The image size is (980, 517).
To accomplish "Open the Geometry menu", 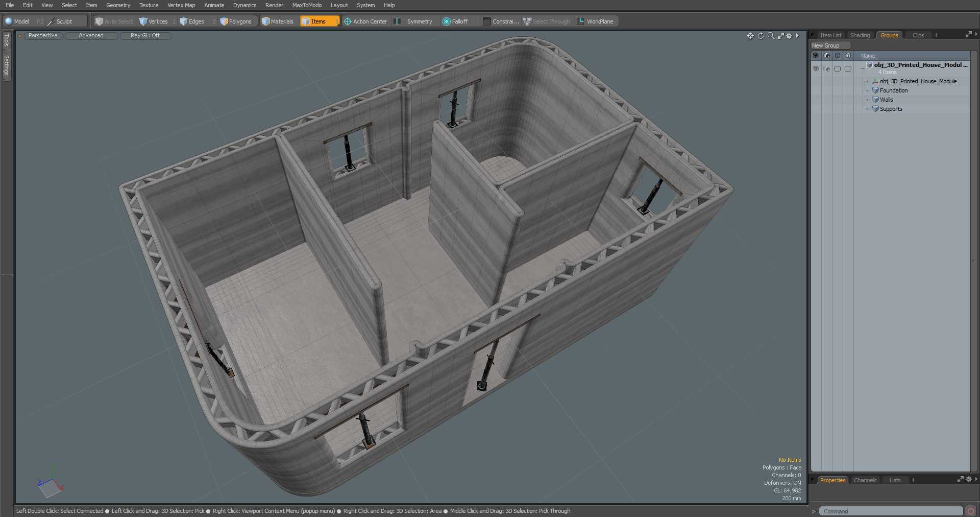I will [x=118, y=5].
